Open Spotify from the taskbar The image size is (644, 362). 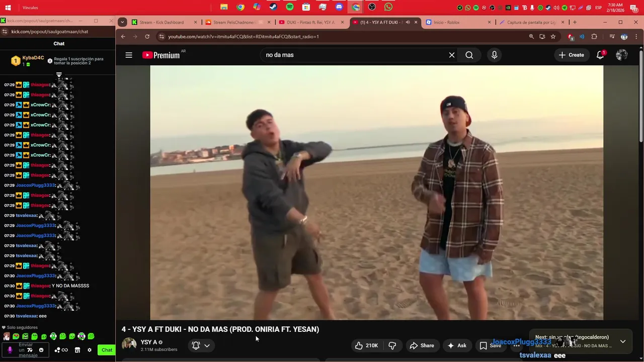(x=289, y=7)
